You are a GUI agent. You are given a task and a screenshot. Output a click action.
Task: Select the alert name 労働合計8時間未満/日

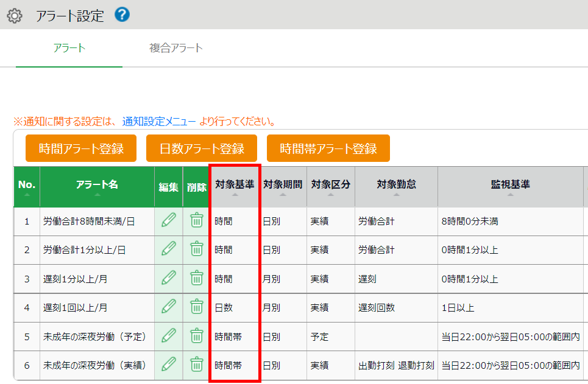(x=89, y=221)
